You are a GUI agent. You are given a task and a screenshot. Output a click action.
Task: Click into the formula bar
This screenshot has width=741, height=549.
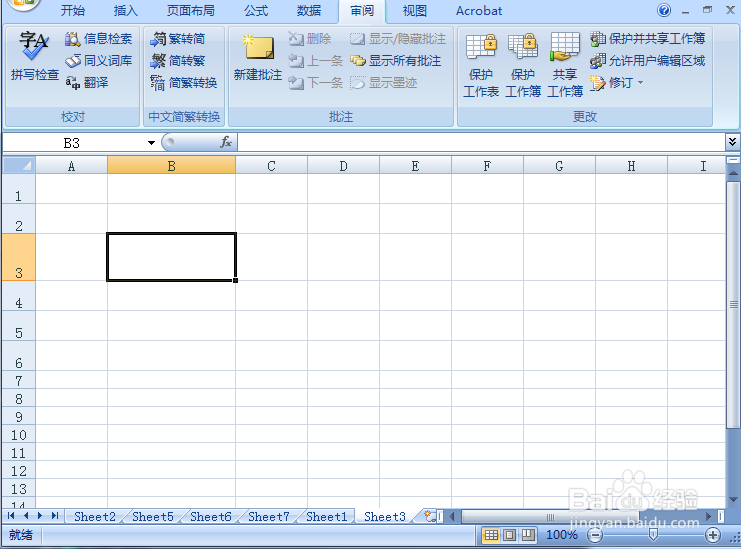coord(481,142)
